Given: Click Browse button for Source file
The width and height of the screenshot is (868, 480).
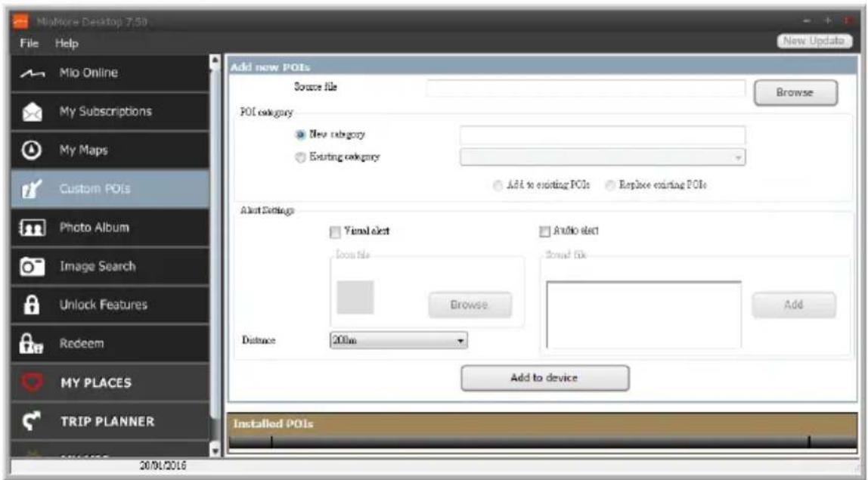Looking at the screenshot, I should pos(795,92).
